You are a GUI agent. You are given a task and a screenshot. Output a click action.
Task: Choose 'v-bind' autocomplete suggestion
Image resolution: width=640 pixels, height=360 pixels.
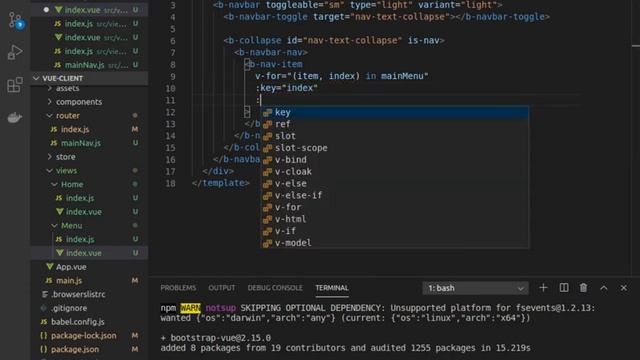click(x=395, y=160)
